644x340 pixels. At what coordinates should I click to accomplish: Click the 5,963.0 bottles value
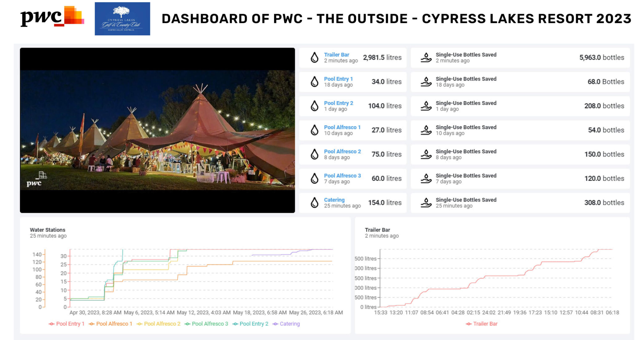(602, 57)
